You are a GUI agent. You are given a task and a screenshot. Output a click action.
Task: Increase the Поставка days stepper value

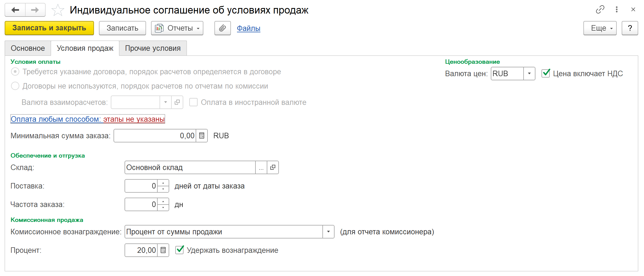[163, 183]
